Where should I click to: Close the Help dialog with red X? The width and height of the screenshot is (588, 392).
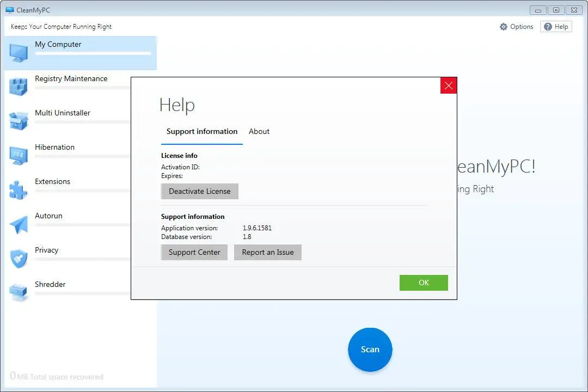[x=449, y=85]
